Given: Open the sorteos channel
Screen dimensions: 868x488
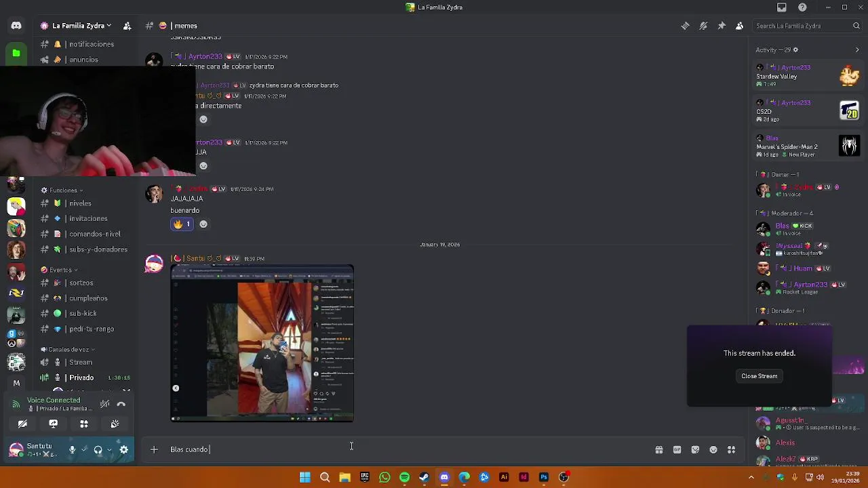Looking at the screenshot, I should pyautogui.click(x=85, y=283).
